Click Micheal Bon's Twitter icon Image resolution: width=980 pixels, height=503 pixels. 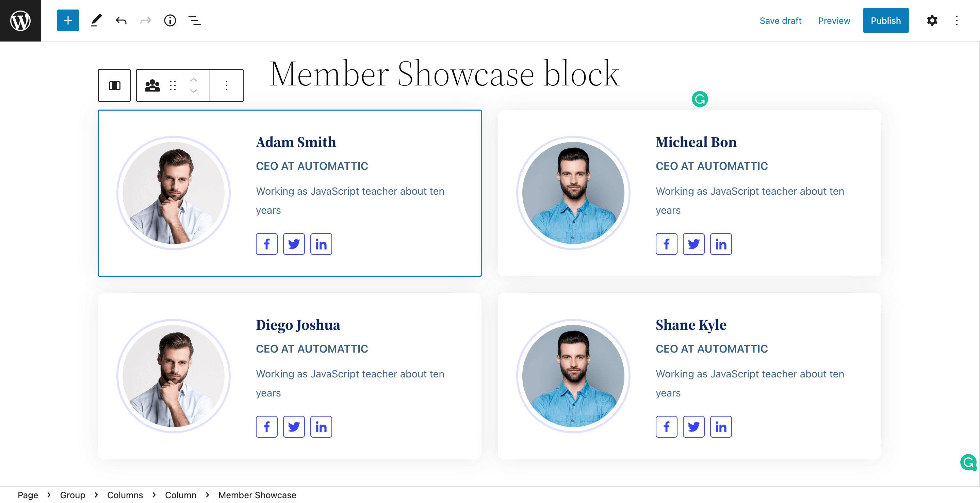(693, 244)
